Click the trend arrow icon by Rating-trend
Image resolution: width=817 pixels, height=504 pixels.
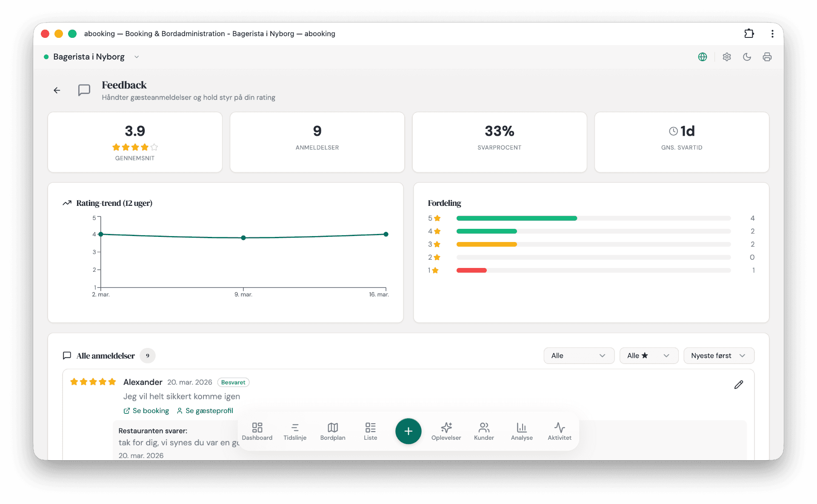point(67,203)
